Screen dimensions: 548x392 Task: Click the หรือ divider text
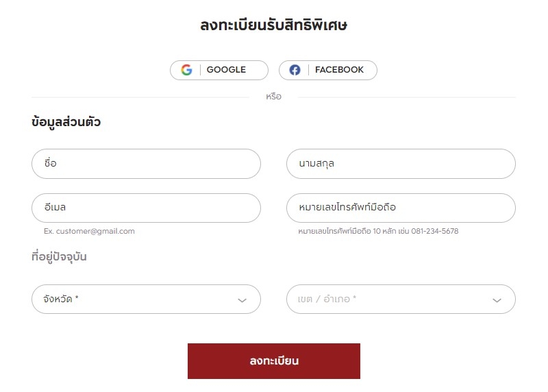point(274,97)
